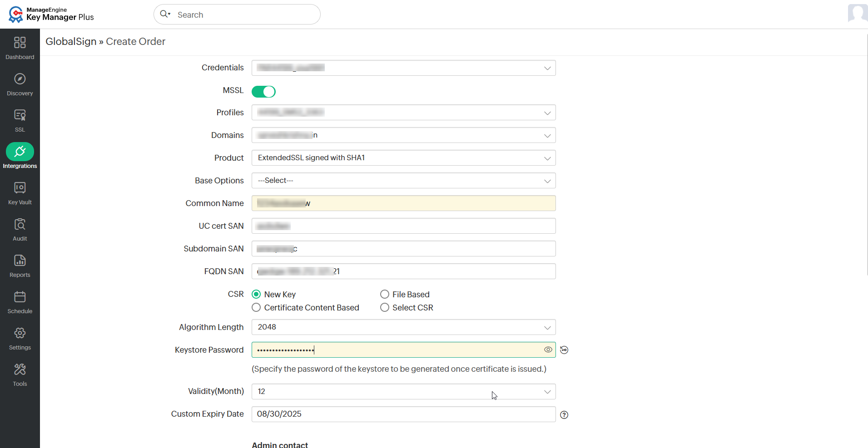The image size is (868, 448).
Task: Open the Dashboard sidebar icon
Action: click(20, 43)
